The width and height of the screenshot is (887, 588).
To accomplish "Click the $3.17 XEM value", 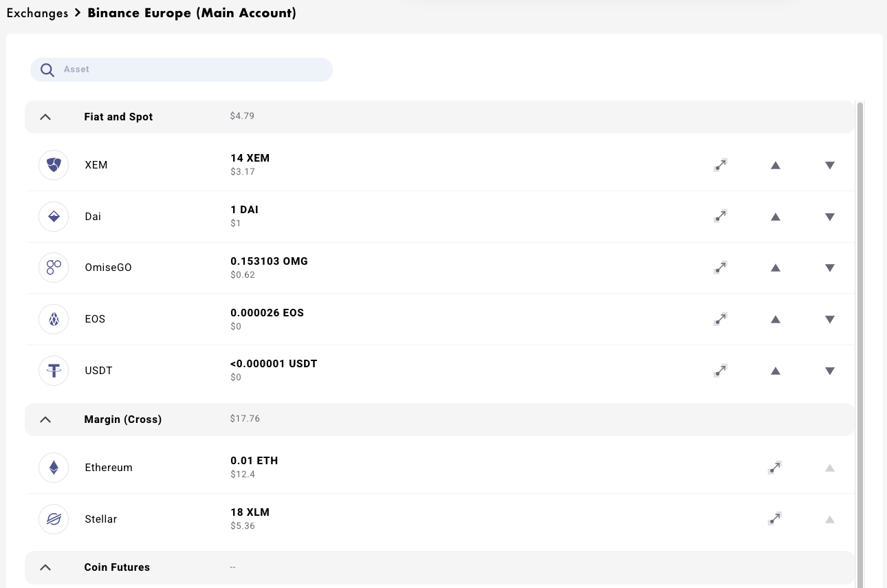I will (x=243, y=172).
